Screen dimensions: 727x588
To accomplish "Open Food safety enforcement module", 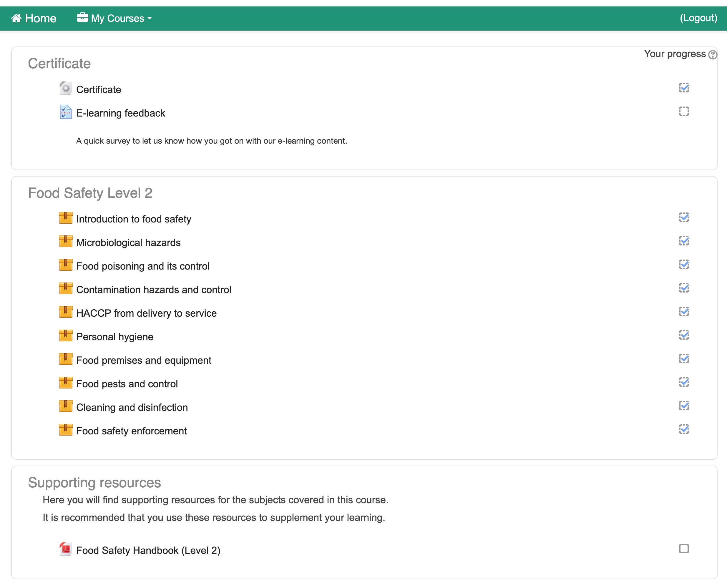I will (x=132, y=431).
